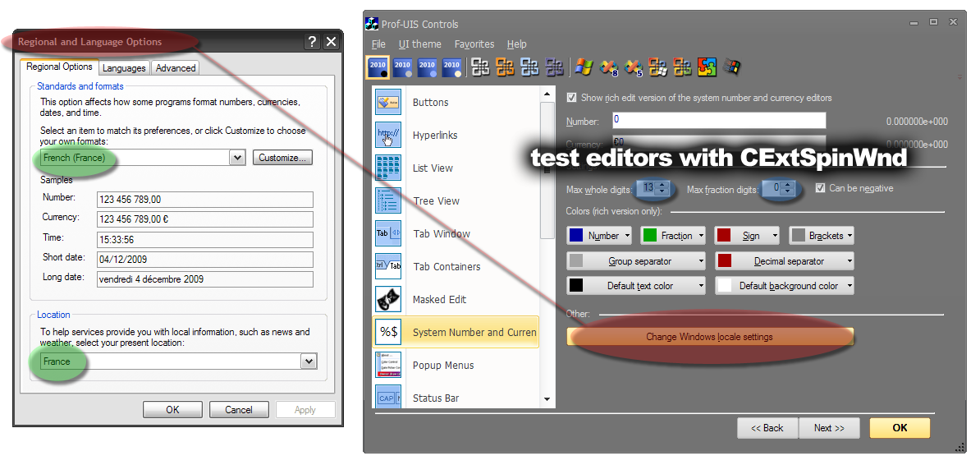This screenshot has height=465, width=980.
Task: Open the Default background color dropdown
Action: 785,285
